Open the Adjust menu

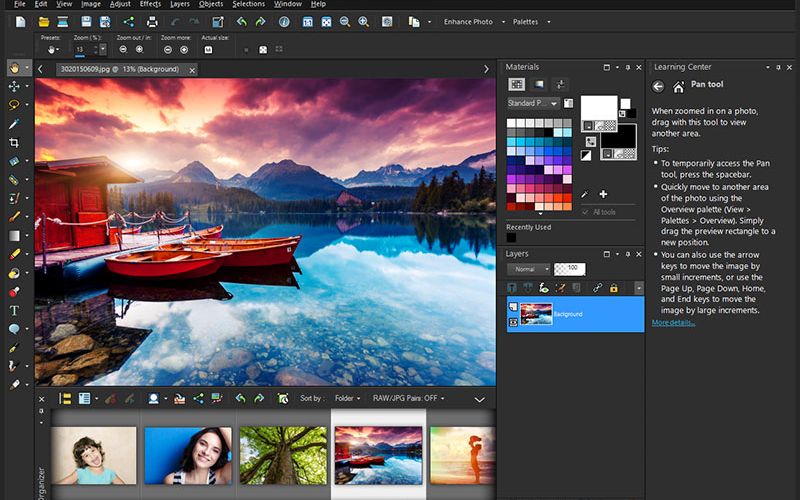120,4
